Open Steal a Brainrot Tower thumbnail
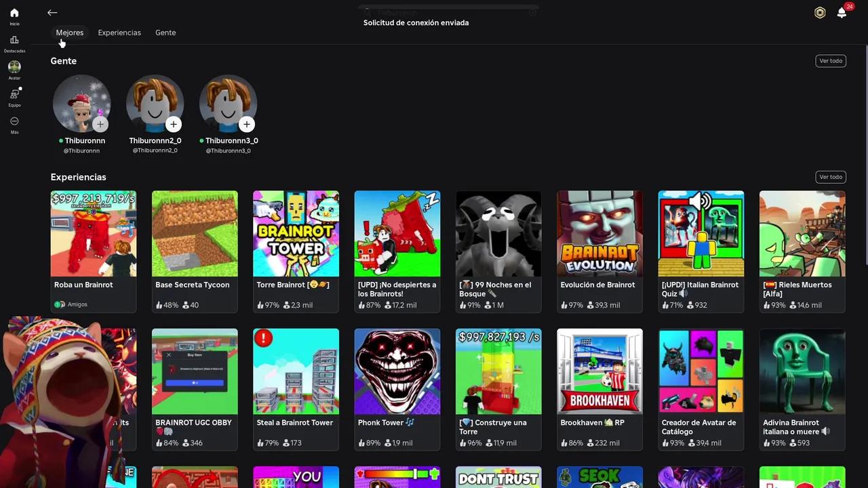 click(x=296, y=371)
